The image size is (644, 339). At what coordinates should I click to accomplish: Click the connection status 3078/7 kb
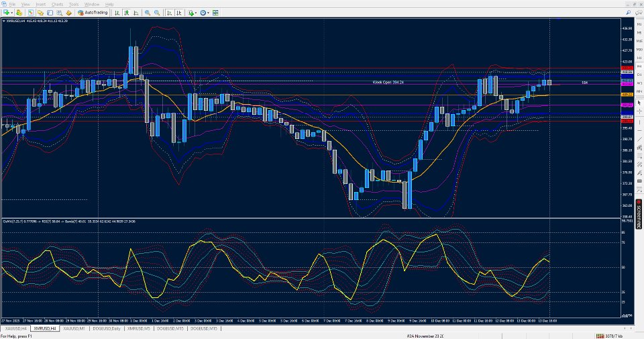pos(610,336)
